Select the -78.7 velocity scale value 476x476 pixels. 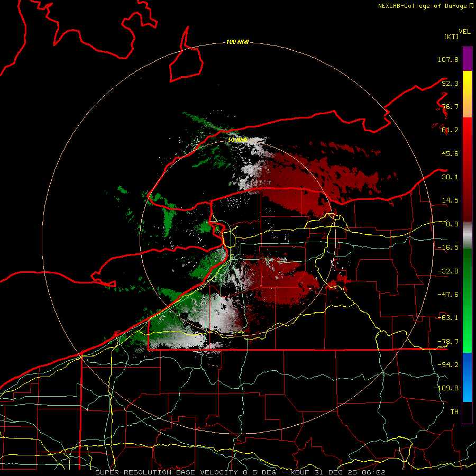[x=448, y=342]
